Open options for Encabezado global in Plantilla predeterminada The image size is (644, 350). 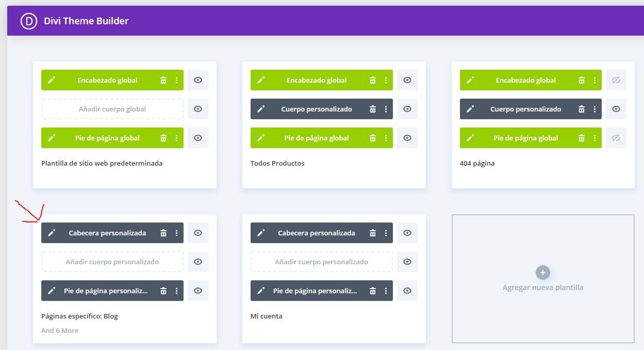click(176, 80)
